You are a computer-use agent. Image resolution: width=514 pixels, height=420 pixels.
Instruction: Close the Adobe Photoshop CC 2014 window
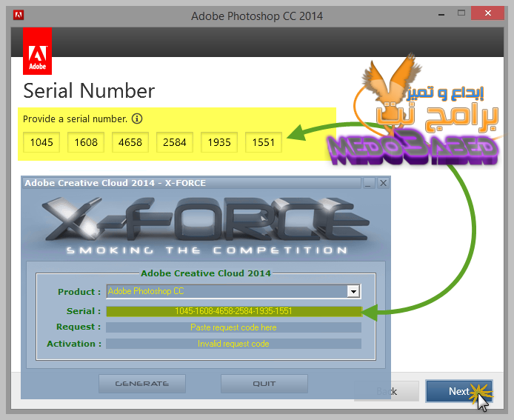pyautogui.click(x=488, y=13)
